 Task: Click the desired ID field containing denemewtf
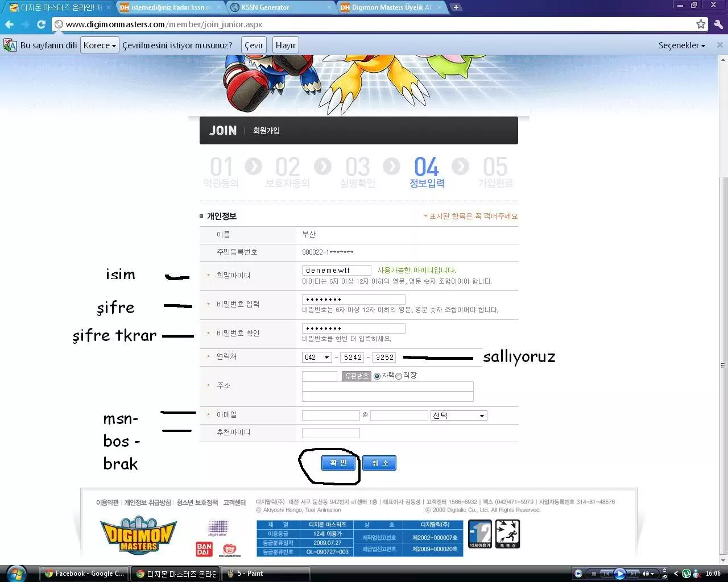[x=337, y=271]
